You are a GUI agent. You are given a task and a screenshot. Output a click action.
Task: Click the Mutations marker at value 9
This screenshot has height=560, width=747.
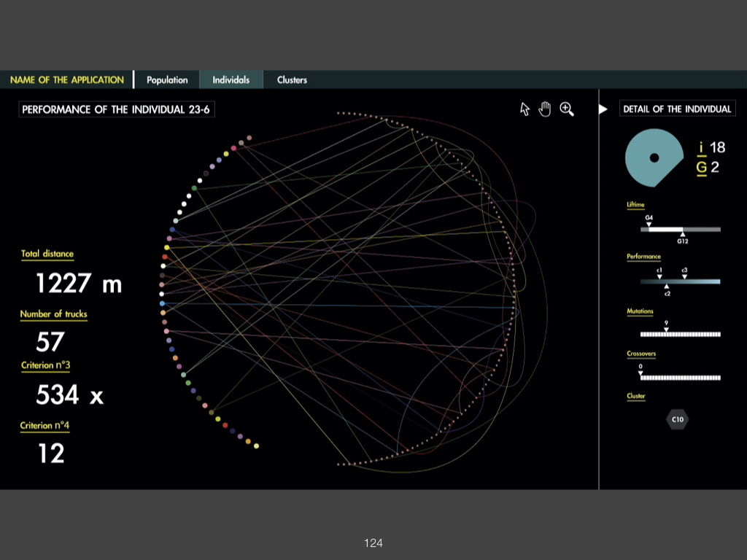666,329
